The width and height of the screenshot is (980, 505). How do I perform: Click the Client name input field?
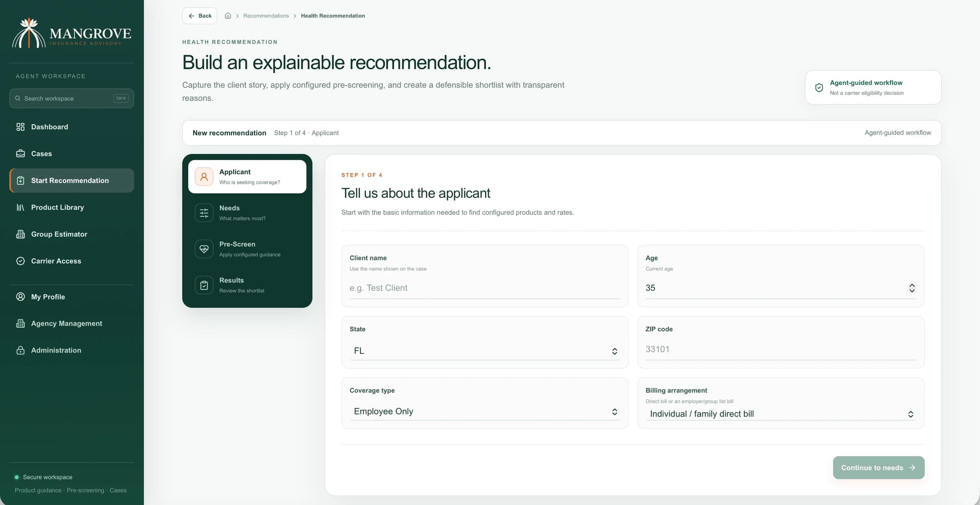point(485,288)
